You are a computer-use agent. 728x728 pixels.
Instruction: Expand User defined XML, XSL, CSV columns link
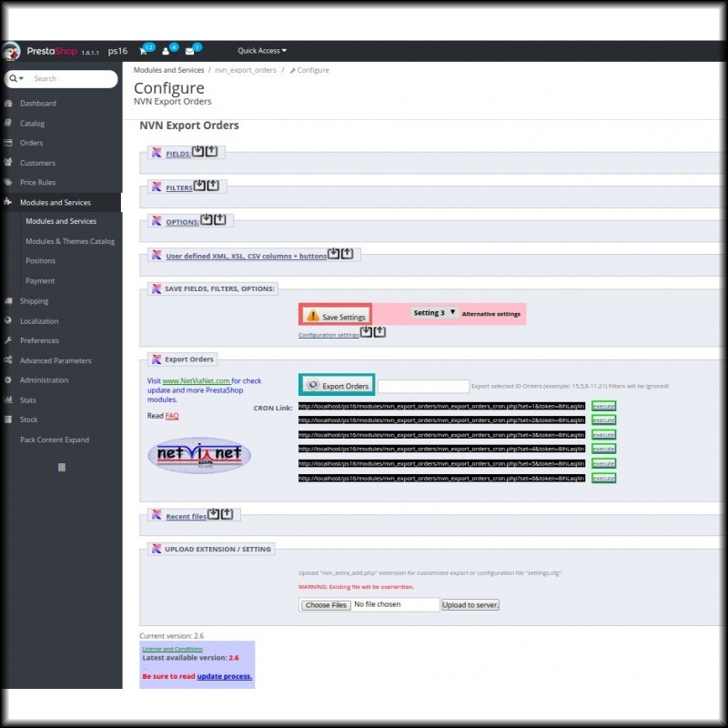(x=246, y=256)
